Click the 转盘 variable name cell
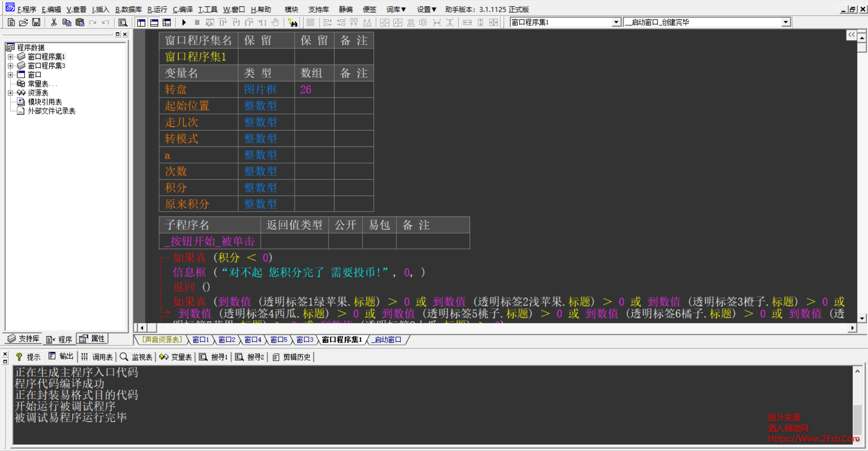Viewport: 868px width, 451px height. (198, 89)
